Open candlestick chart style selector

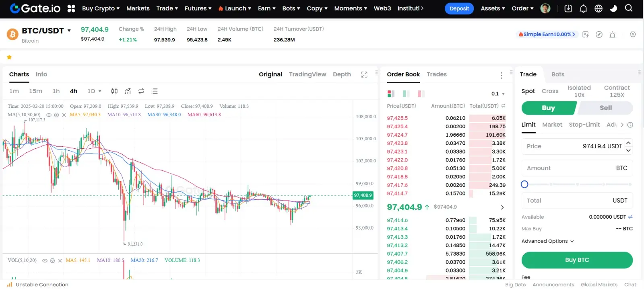114,91
